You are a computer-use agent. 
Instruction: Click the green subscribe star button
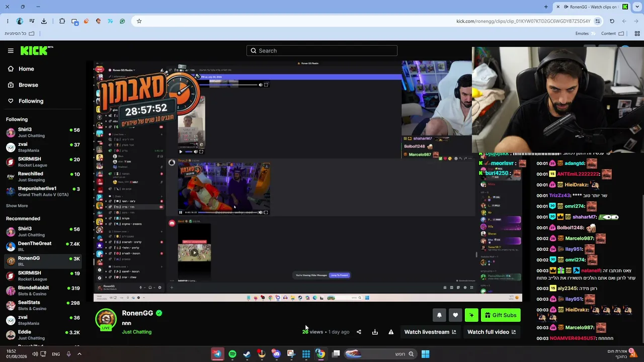471,315
